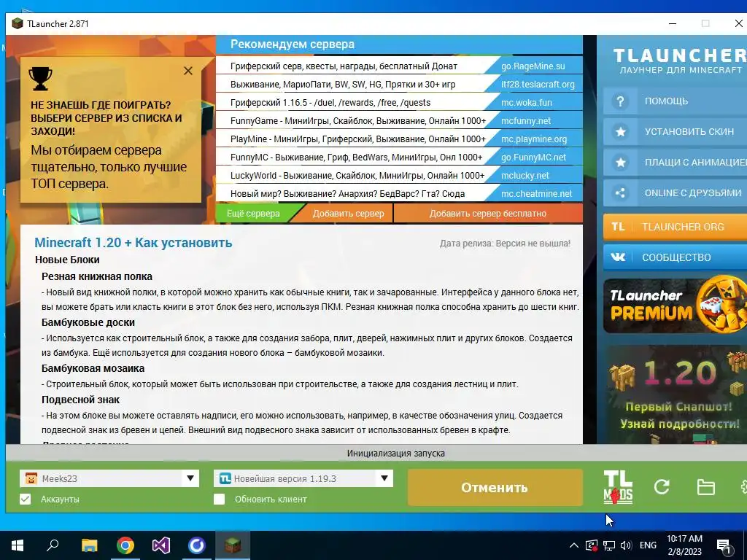Click the Бамбуковые доски heading
The height and width of the screenshot is (560, 747).
coord(88,322)
